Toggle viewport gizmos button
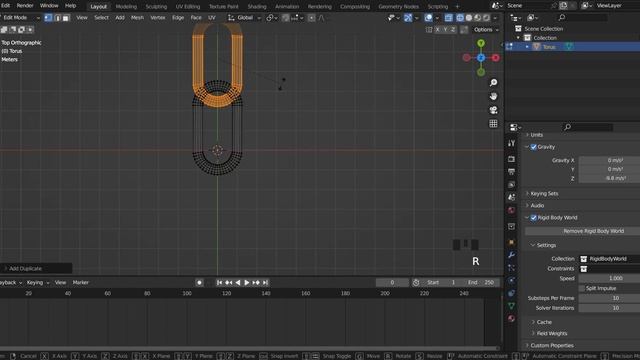 [408, 18]
